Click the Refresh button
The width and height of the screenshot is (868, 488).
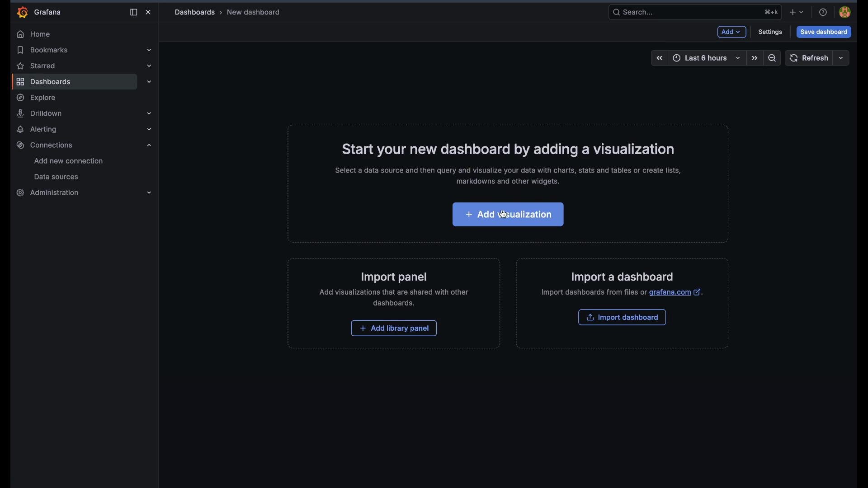pyautogui.click(x=809, y=58)
